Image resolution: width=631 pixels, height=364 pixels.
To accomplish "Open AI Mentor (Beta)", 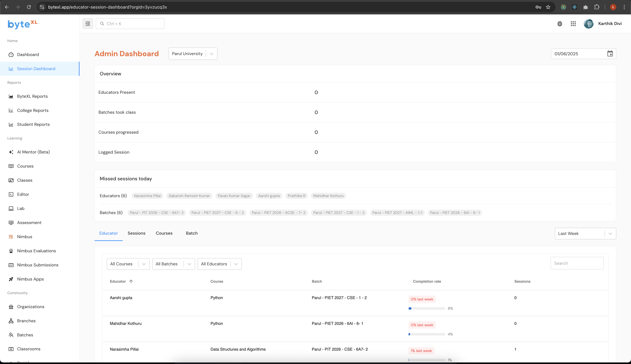I will coord(33,152).
